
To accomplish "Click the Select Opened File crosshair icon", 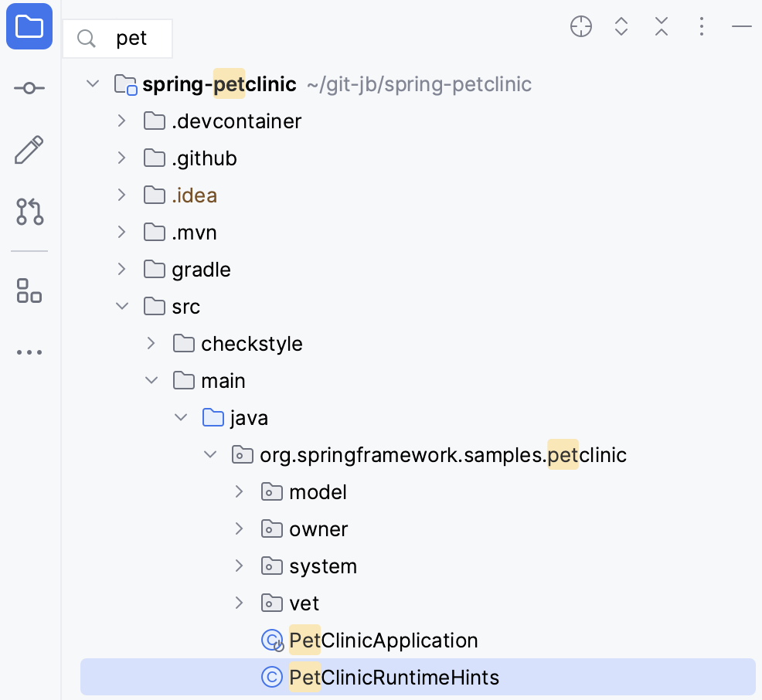I will [580, 25].
